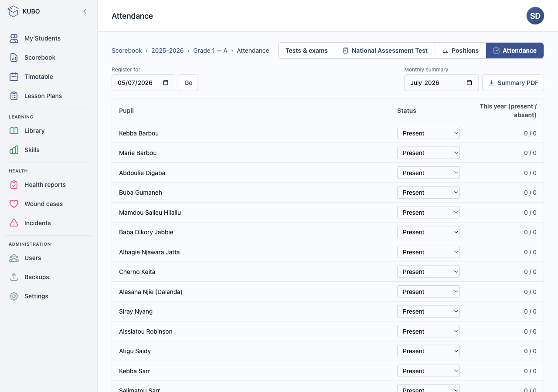
Task: Open month picker icon in Monthly summary
Action: tap(469, 83)
